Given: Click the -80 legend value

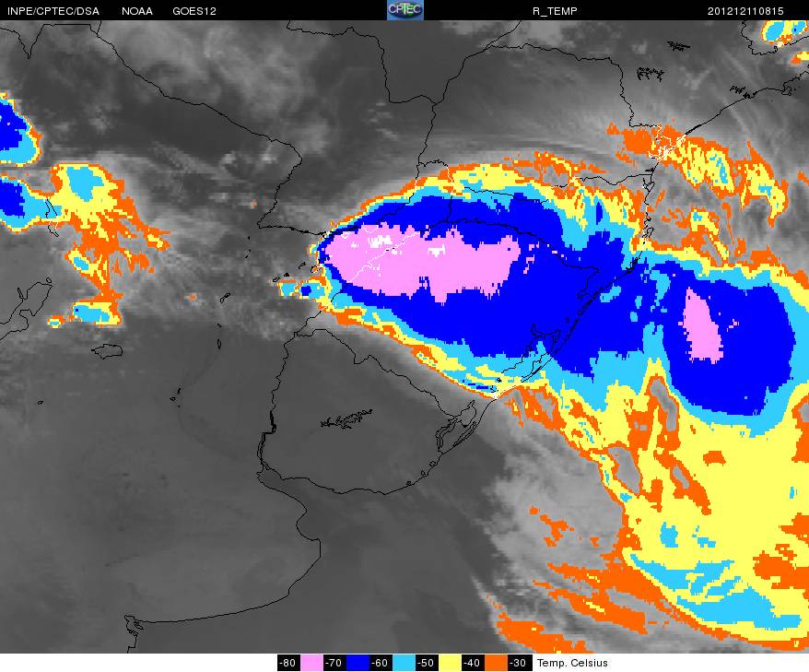Looking at the screenshot, I should pyautogui.click(x=288, y=663).
